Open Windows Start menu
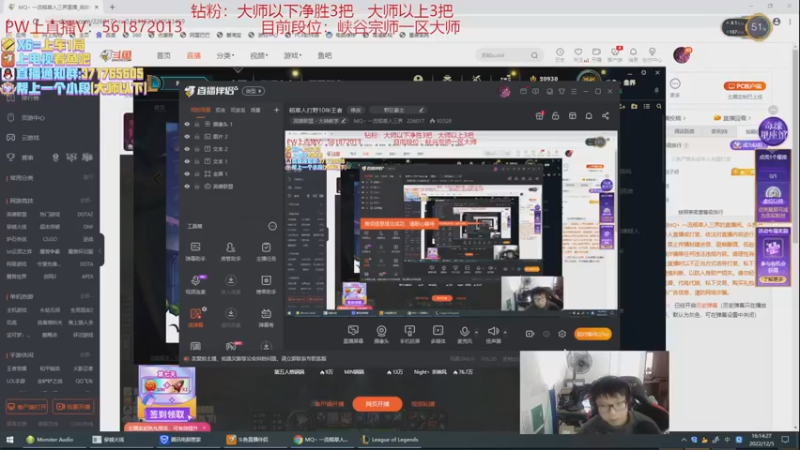800x450 pixels. (x=10, y=439)
